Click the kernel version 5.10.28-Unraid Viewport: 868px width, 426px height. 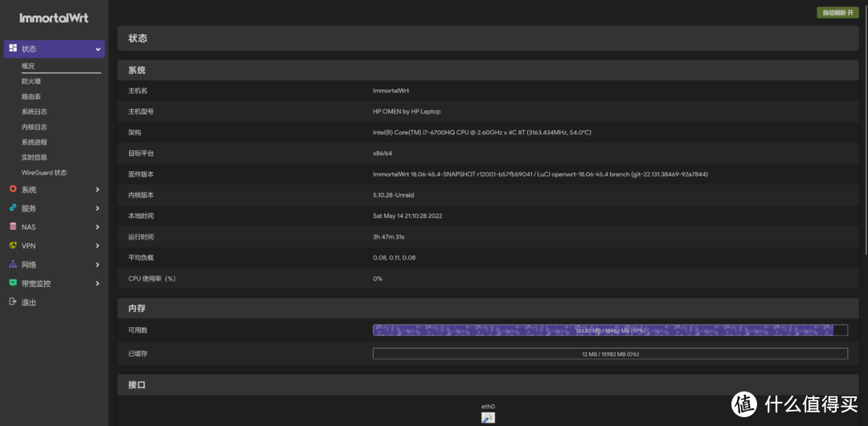394,195
